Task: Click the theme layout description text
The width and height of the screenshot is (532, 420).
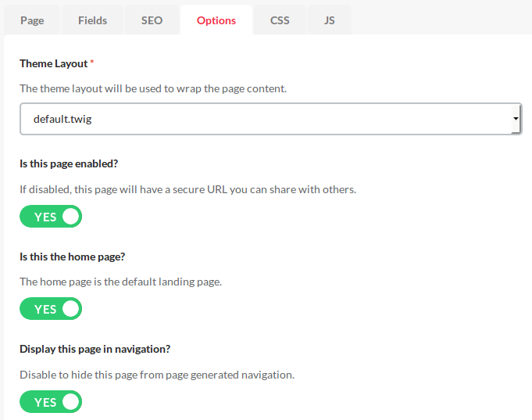Action: [153, 88]
